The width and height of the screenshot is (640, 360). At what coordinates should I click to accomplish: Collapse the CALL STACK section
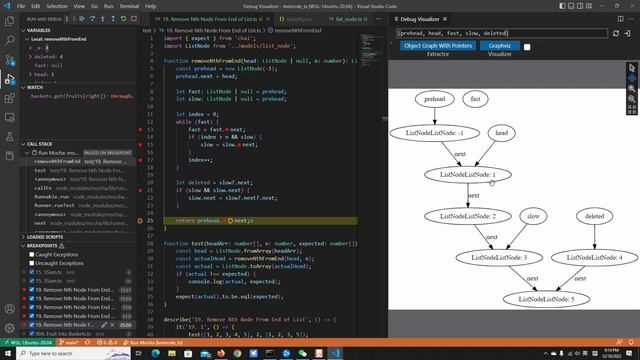[39, 144]
